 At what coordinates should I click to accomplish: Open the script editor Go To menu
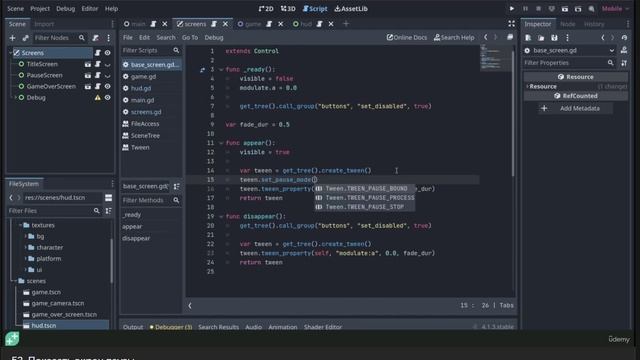(x=190, y=38)
